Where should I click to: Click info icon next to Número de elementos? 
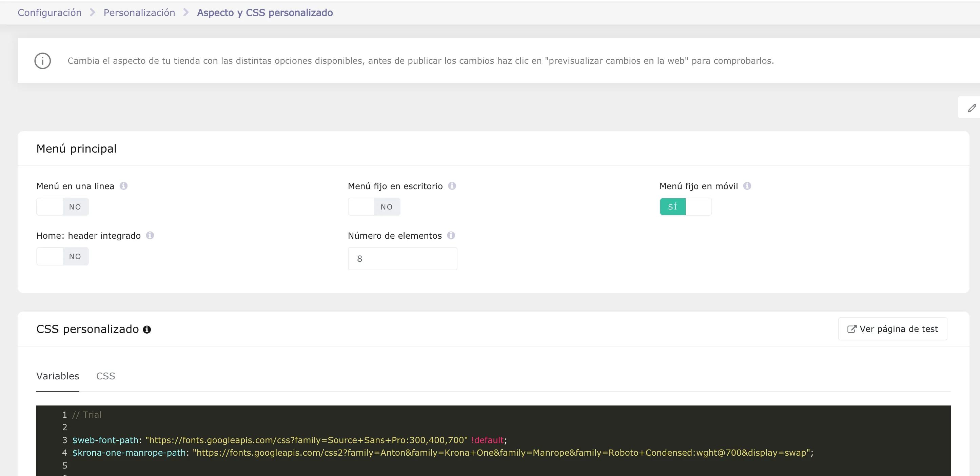[x=451, y=236]
